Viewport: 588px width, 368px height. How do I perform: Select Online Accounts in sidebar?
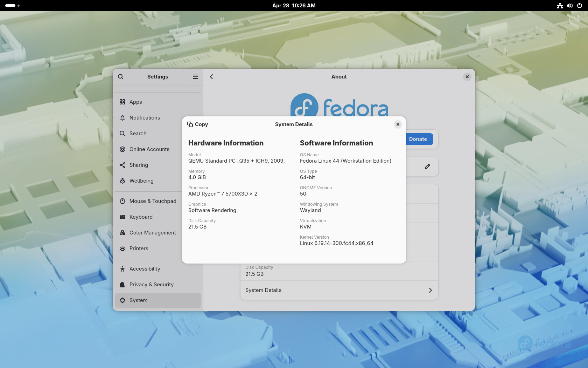[x=149, y=149]
